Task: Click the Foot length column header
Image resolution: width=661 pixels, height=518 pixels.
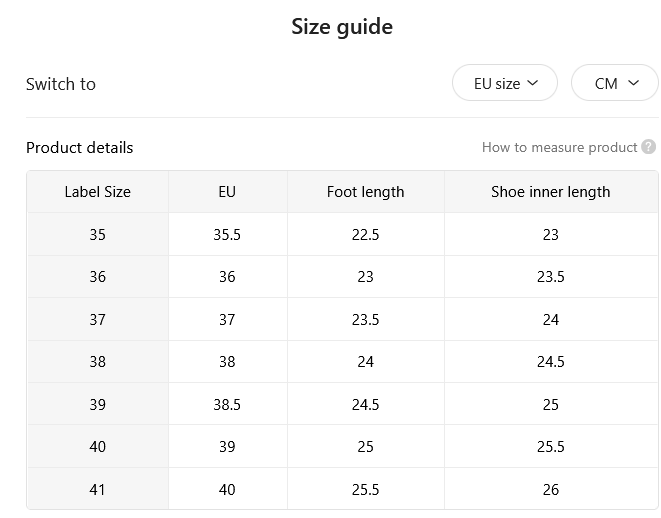Action: click(365, 192)
